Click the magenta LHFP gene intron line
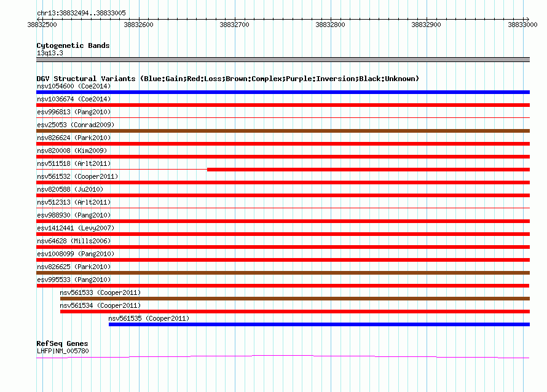Image resolution: width=547 pixels, height=392 pixels. [x=283, y=356]
